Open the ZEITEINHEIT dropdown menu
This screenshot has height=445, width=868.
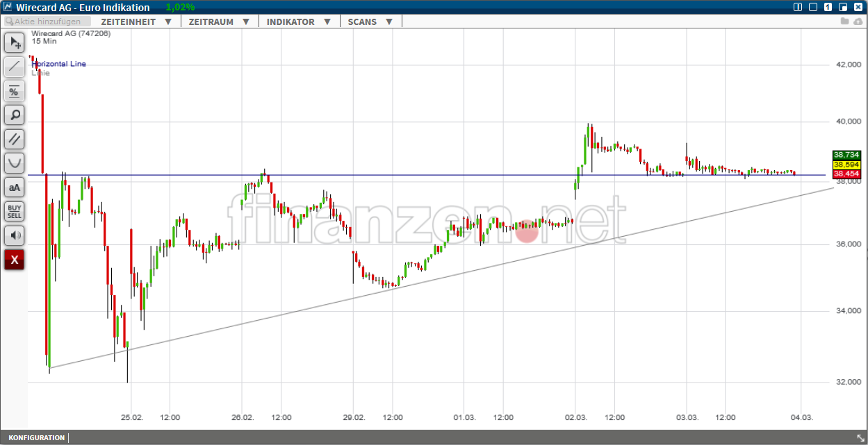(x=136, y=22)
